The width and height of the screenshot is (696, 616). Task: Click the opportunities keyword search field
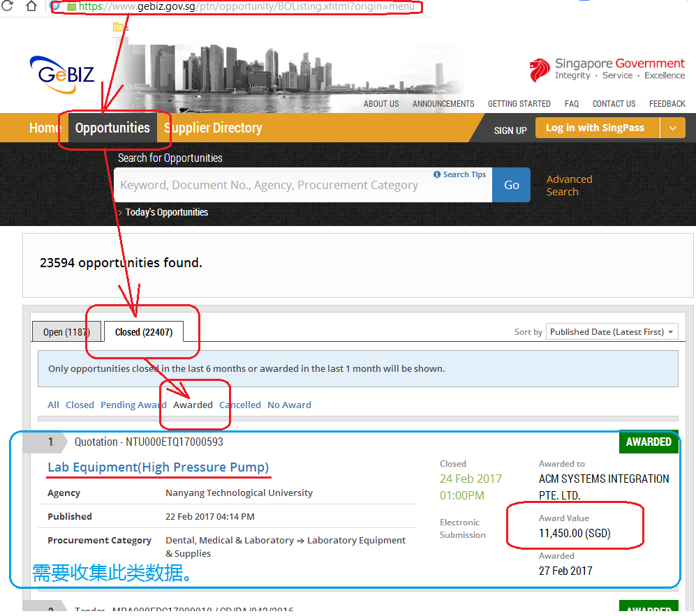[272, 186]
